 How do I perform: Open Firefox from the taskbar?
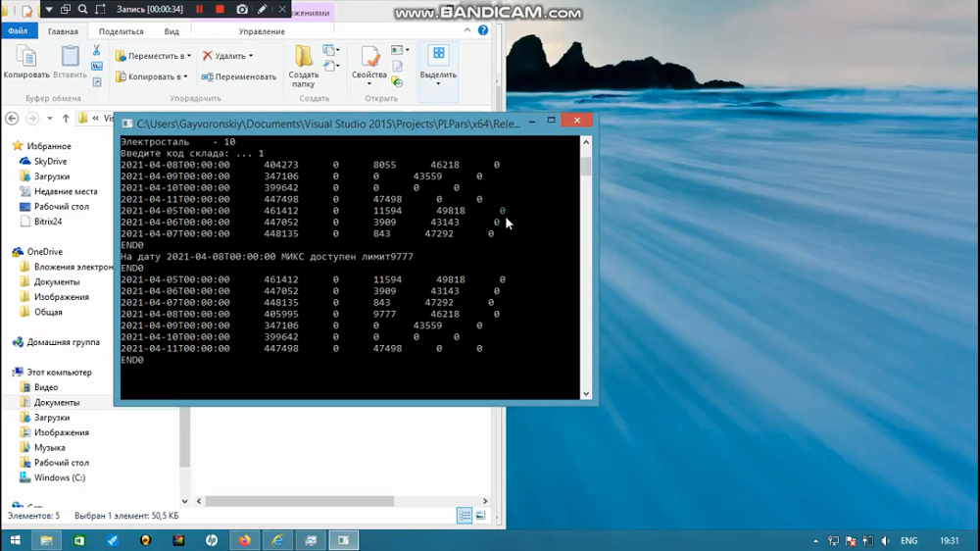[244, 540]
